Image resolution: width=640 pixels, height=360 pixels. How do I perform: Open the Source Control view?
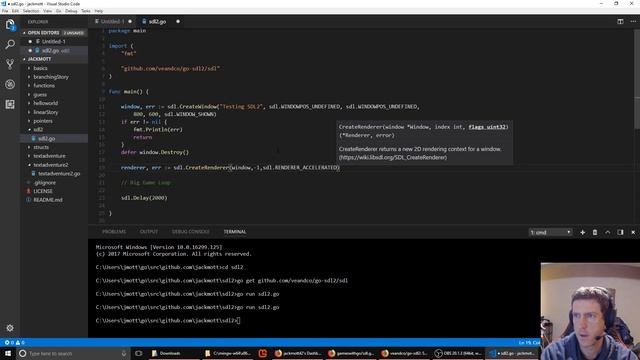(10, 64)
